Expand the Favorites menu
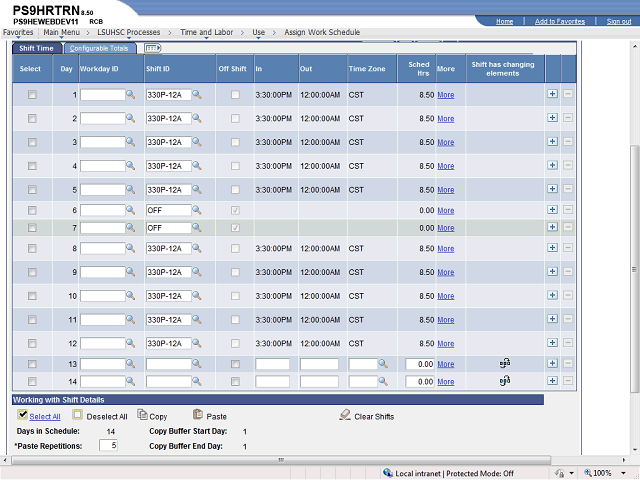The height and width of the screenshot is (480, 640). [18, 32]
